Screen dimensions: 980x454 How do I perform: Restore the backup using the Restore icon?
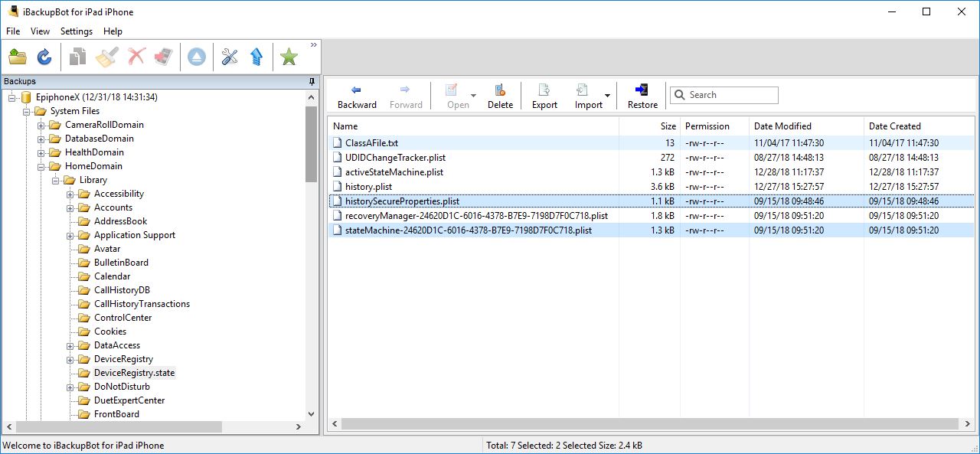click(642, 95)
